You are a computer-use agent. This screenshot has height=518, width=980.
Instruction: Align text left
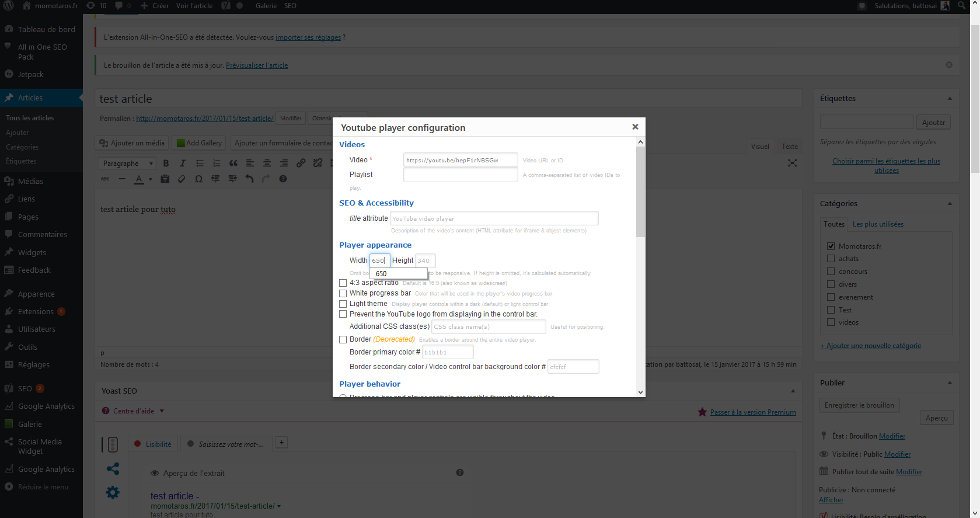coord(250,164)
